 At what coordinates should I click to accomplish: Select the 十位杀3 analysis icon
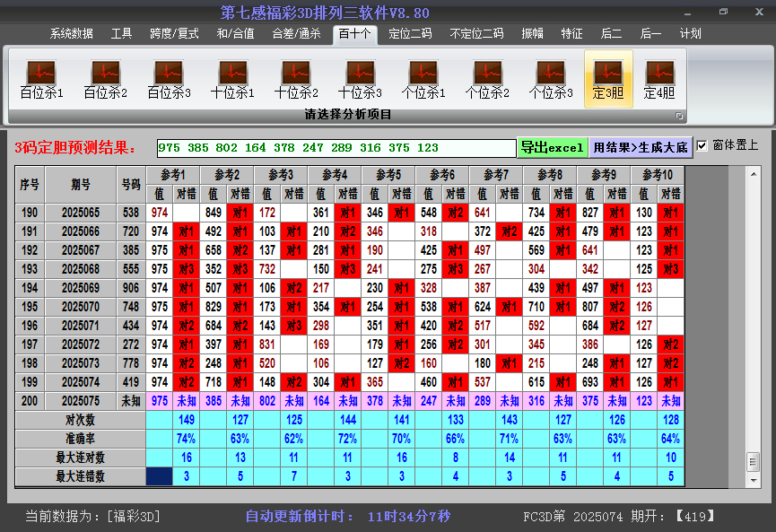coord(360,79)
